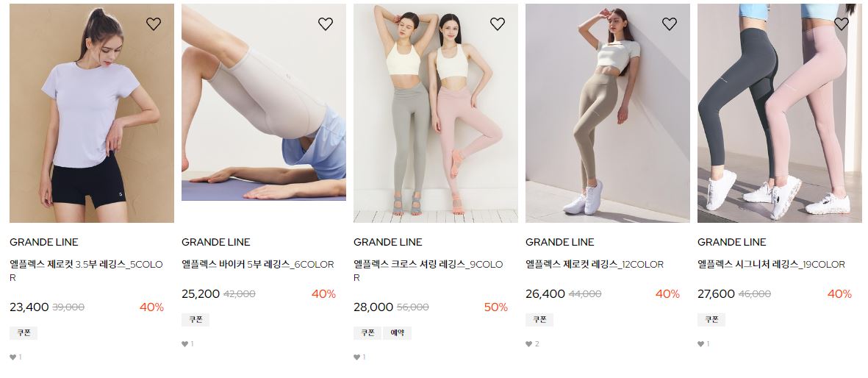Open 엘플렉스 제로컷 3.5부 레깅스_5COLOR product link
Screen dimensions: 868x378
click(86, 271)
